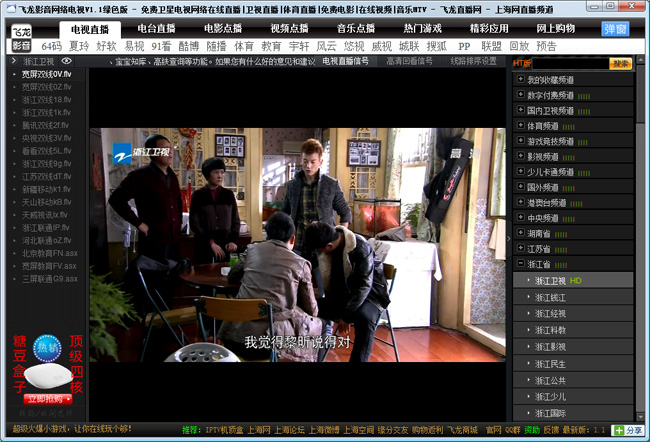Expand 体育频道 category
This screenshot has height=442, width=650.
573,126
